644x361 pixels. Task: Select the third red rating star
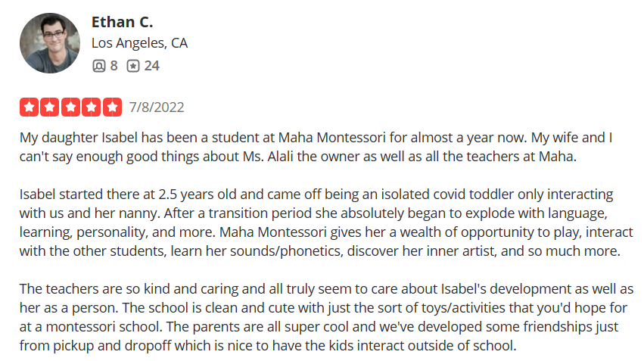point(70,107)
